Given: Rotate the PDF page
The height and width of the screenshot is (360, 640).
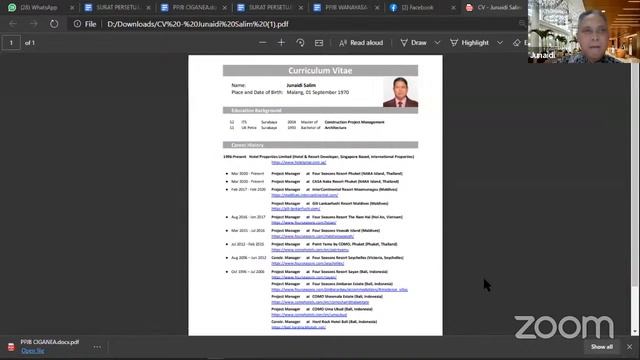Looking at the screenshot, I should point(300,42).
